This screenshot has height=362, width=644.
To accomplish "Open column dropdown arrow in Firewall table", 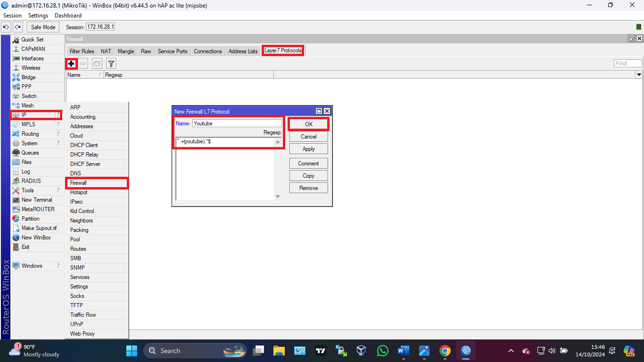I will coord(639,74).
